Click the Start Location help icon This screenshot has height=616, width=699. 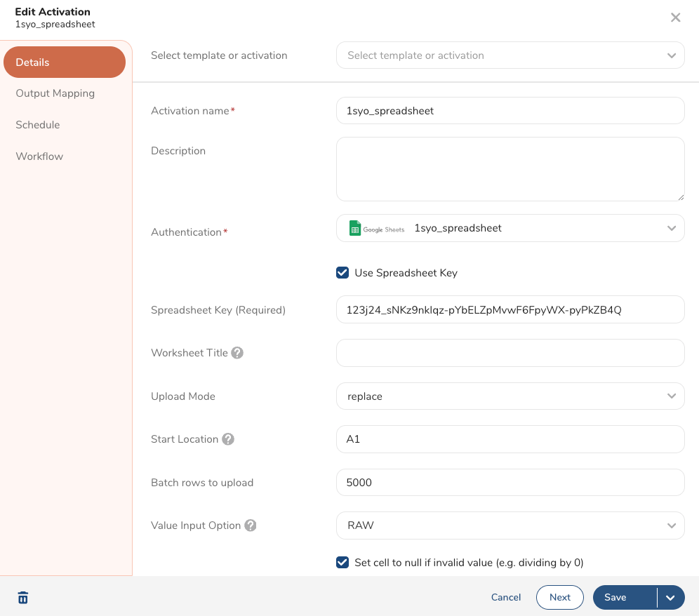tap(228, 439)
